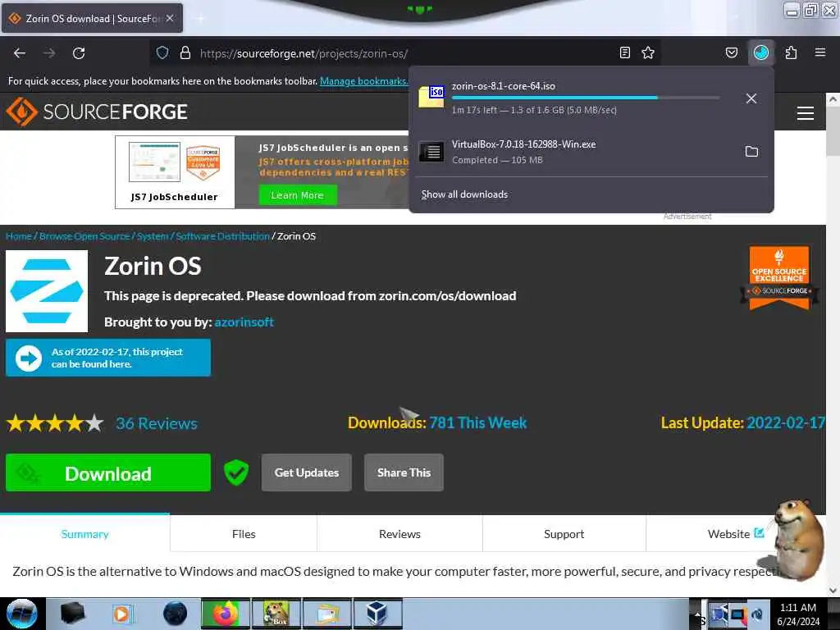Click Manage bookmarks link
Screen dimensions: 840x630
coord(363,81)
